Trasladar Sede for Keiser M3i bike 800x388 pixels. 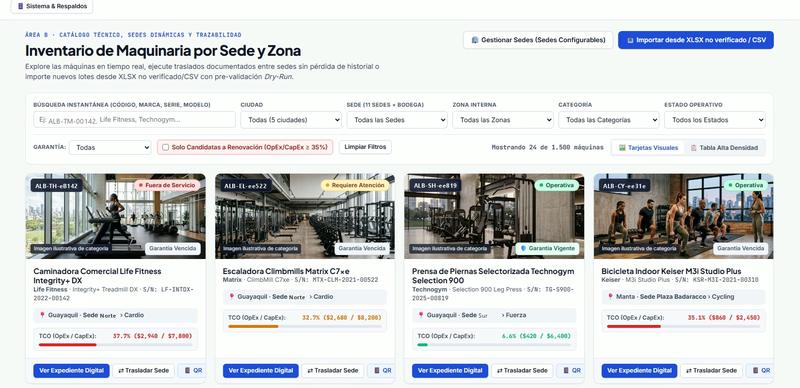[711, 371]
